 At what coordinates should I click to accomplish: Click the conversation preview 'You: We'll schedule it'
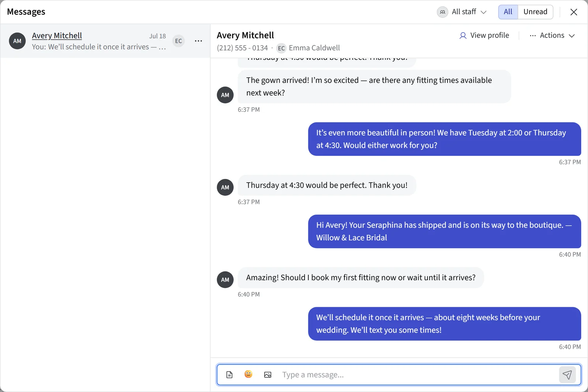(99, 47)
